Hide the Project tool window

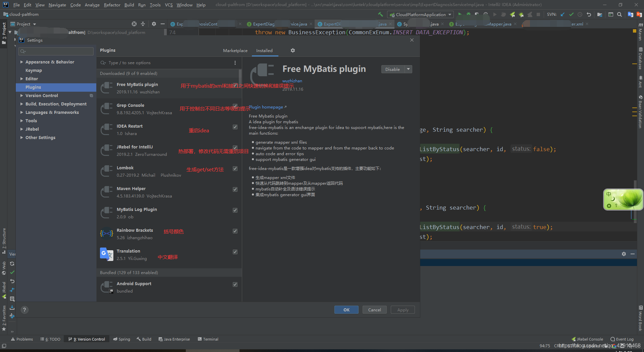tap(163, 24)
